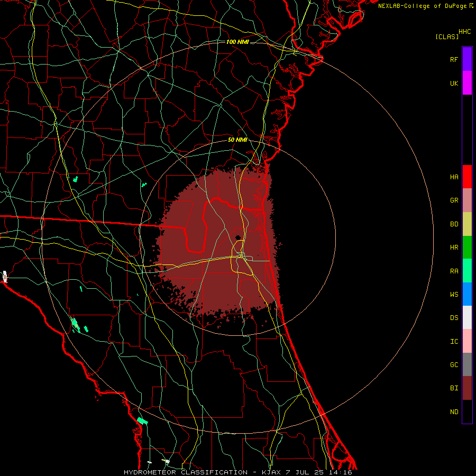Click the DS legend label
This screenshot has height=476, width=476.
tap(454, 318)
